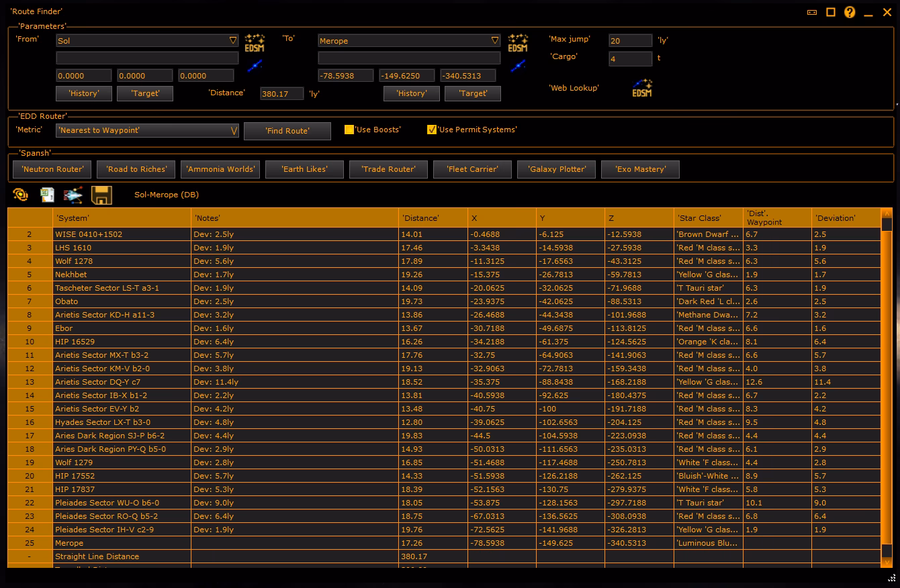This screenshot has width=900, height=588.
Task: Click the Max jump field showing 20
Action: click(630, 41)
